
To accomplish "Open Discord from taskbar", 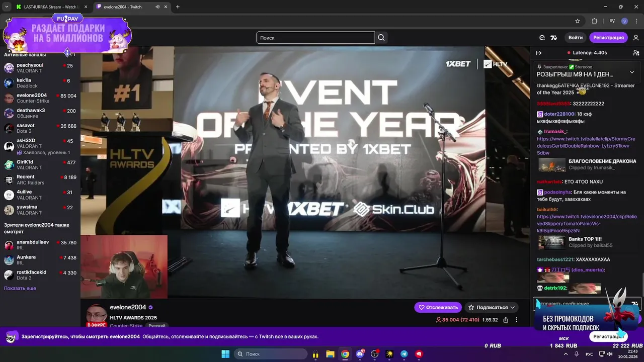I will pos(360,354).
